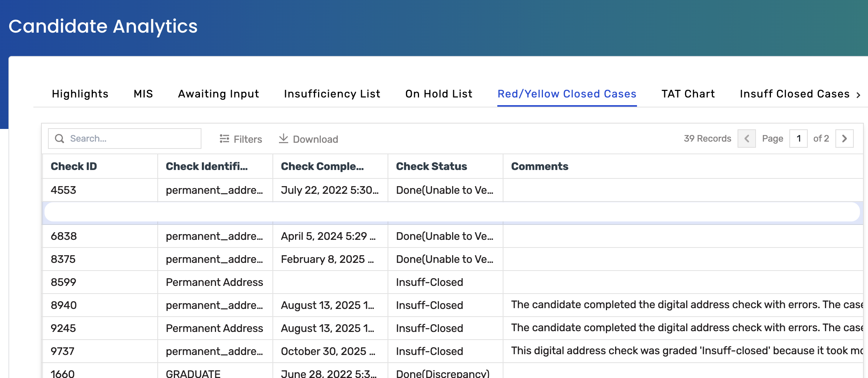Go to the previous page arrow
The image size is (868, 378).
click(746, 139)
